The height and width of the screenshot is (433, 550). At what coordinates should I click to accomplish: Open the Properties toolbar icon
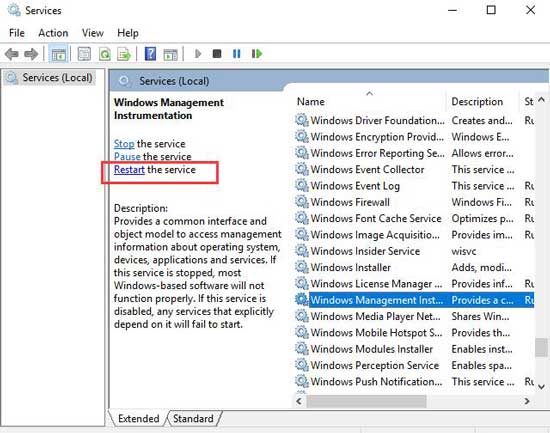(x=84, y=54)
